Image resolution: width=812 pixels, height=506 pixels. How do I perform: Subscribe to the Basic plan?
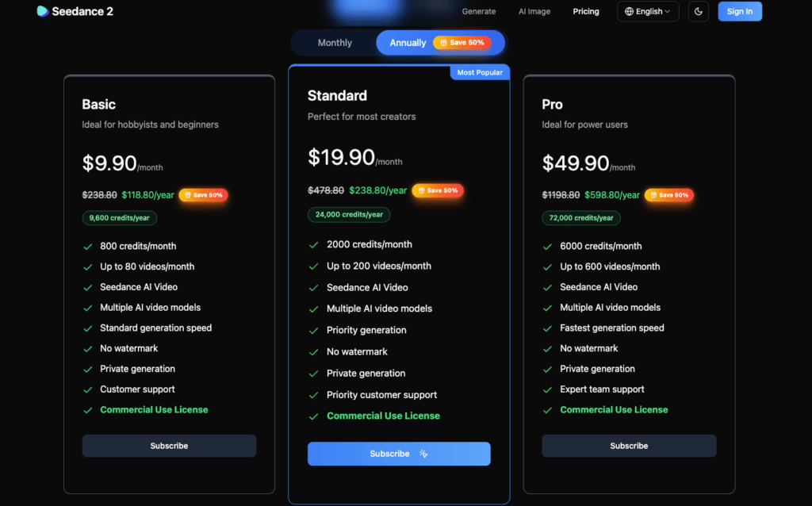tap(169, 446)
